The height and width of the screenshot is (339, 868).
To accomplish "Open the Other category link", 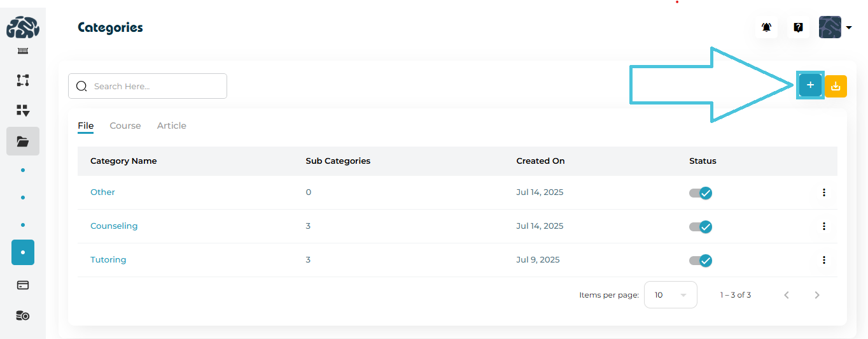I will pyautogui.click(x=102, y=192).
